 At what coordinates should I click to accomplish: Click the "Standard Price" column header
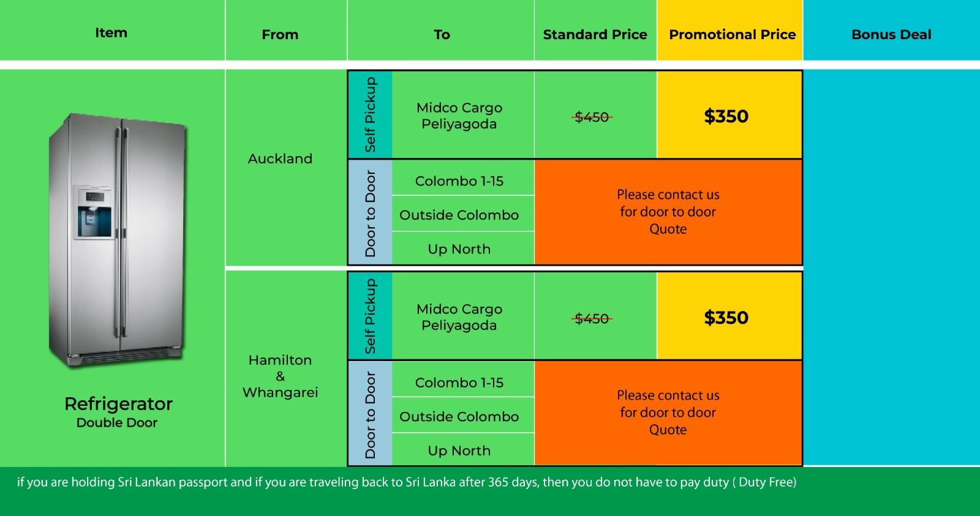595,35
